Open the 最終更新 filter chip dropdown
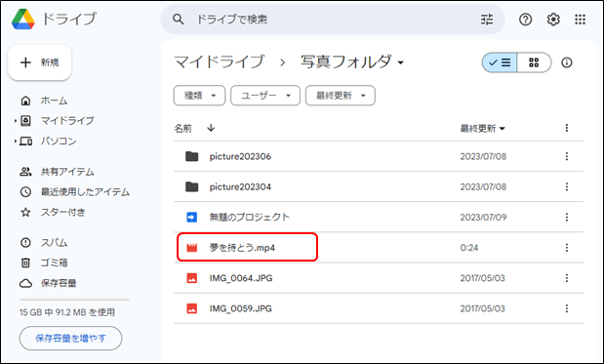604x364 pixels. point(341,96)
